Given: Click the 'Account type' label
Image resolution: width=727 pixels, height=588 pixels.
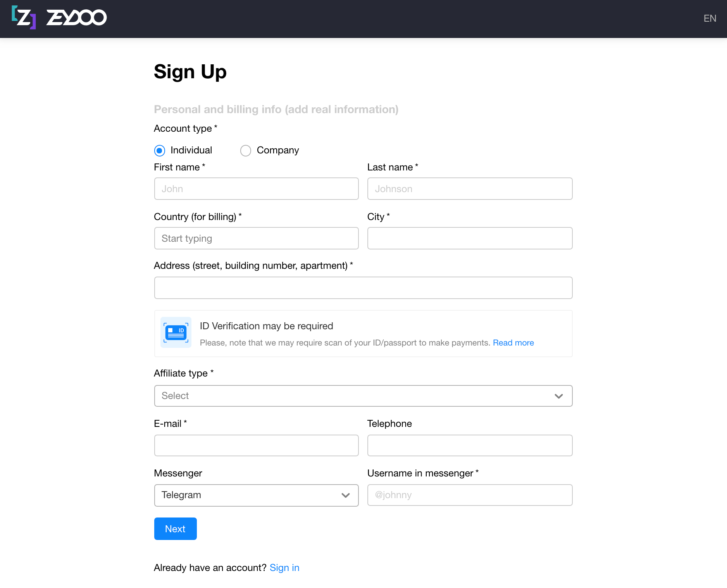Looking at the screenshot, I should (x=185, y=129).
